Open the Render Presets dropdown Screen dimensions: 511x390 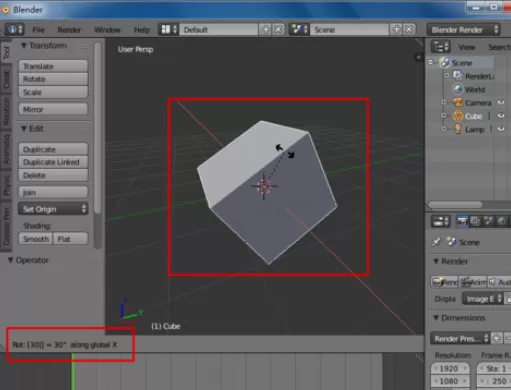[460, 339]
